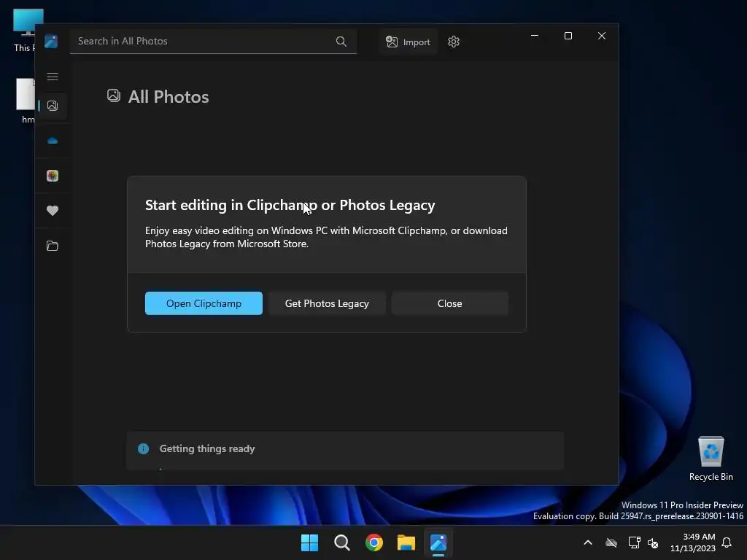Click the All Photos heading icon
The height and width of the screenshot is (560, 747).
point(113,96)
